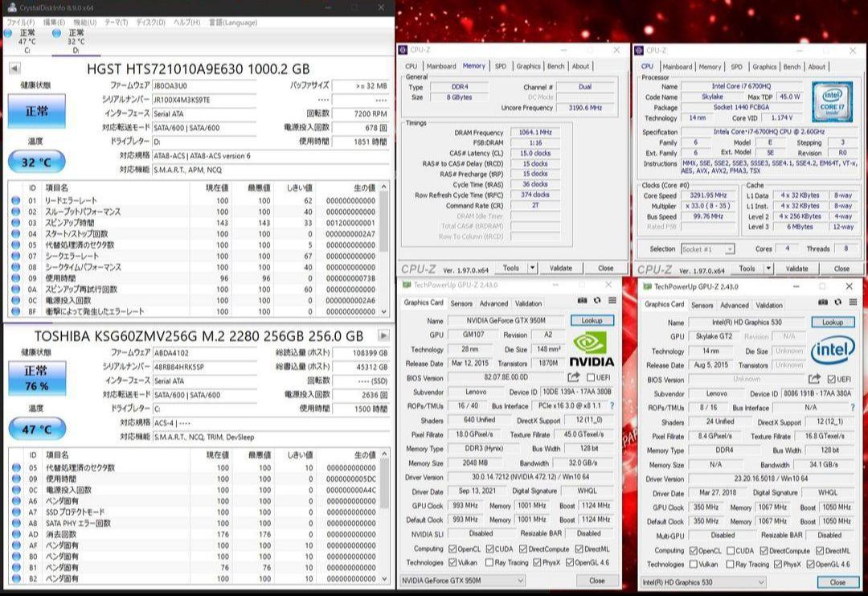
Task: Toggle UEFI checkbox in Intel GPU-Z
Action: [832, 380]
